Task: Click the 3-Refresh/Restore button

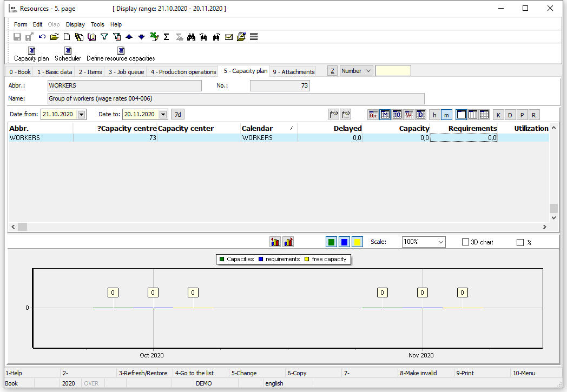Action: click(144, 373)
